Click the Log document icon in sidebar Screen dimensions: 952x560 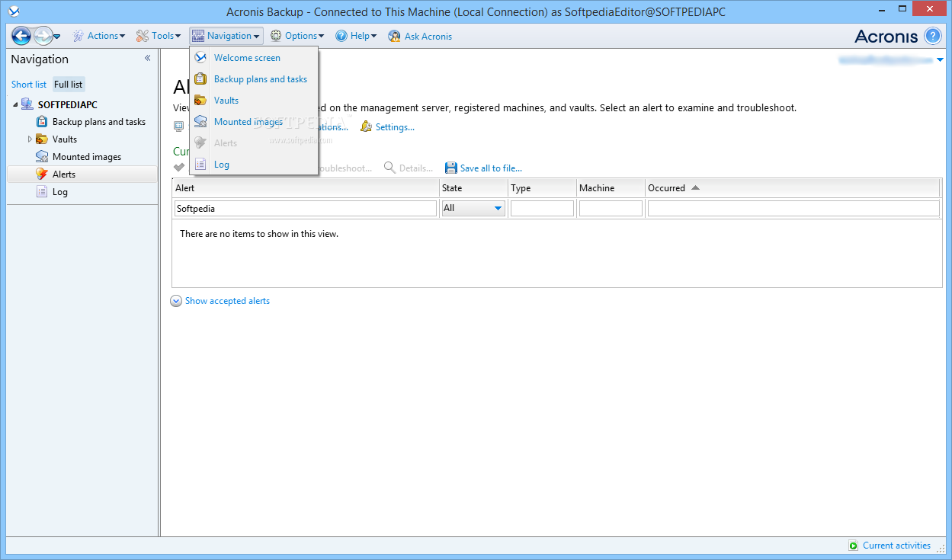(42, 192)
